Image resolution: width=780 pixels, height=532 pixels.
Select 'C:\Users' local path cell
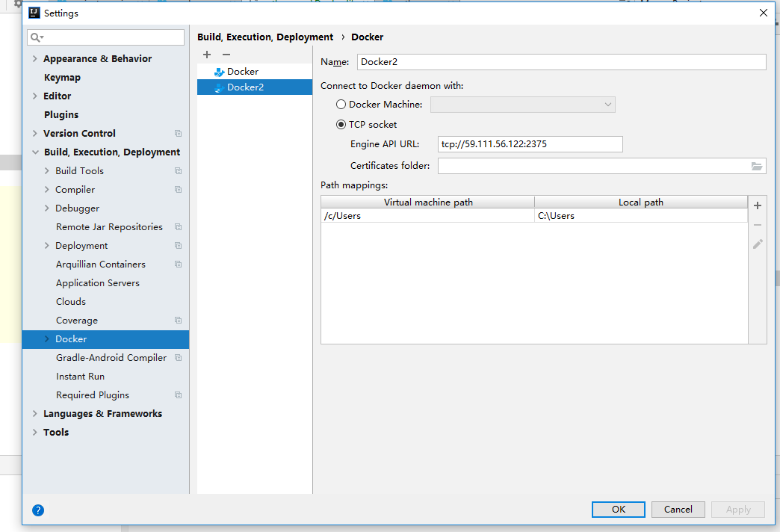point(641,215)
